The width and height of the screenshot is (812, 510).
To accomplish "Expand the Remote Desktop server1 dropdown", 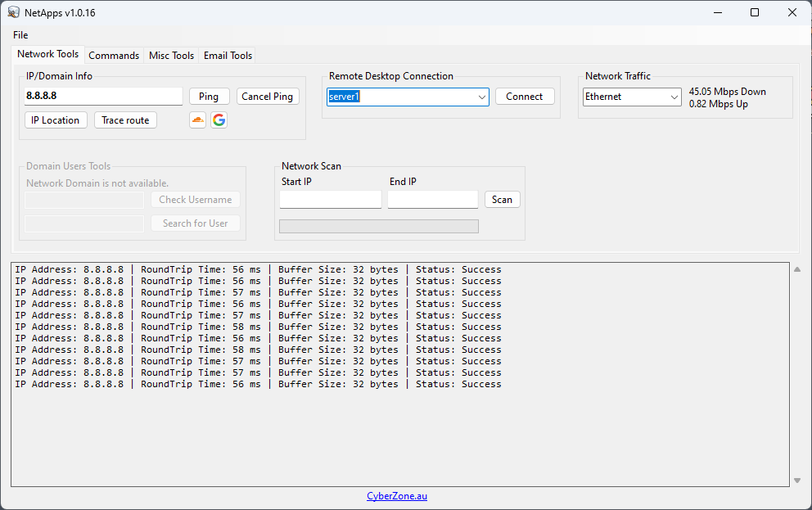I will [481, 97].
